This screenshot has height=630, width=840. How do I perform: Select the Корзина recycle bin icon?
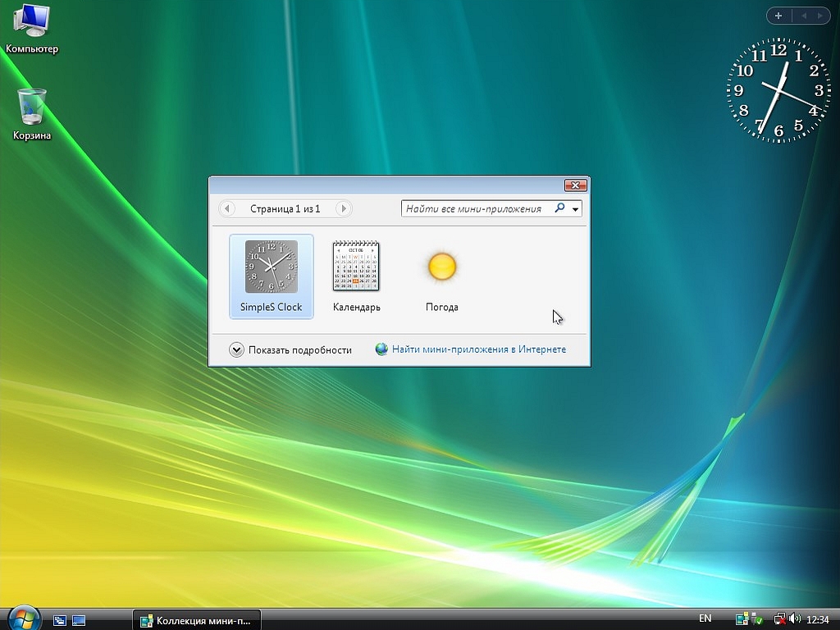[x=32, y=107]
